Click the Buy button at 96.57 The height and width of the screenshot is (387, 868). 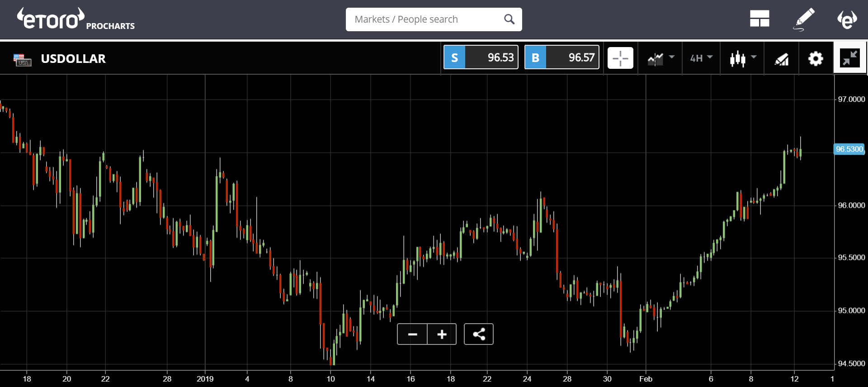pos(561,57)
